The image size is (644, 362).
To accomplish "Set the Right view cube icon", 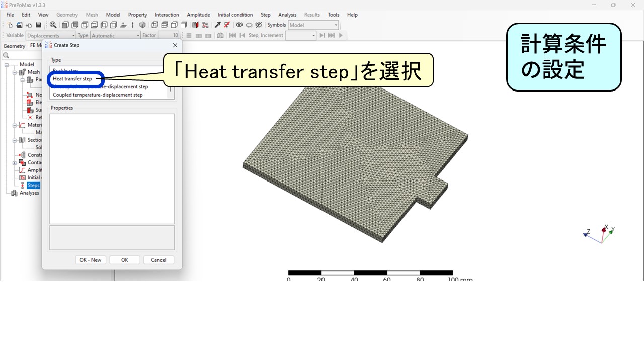I will tap(113, 25).
